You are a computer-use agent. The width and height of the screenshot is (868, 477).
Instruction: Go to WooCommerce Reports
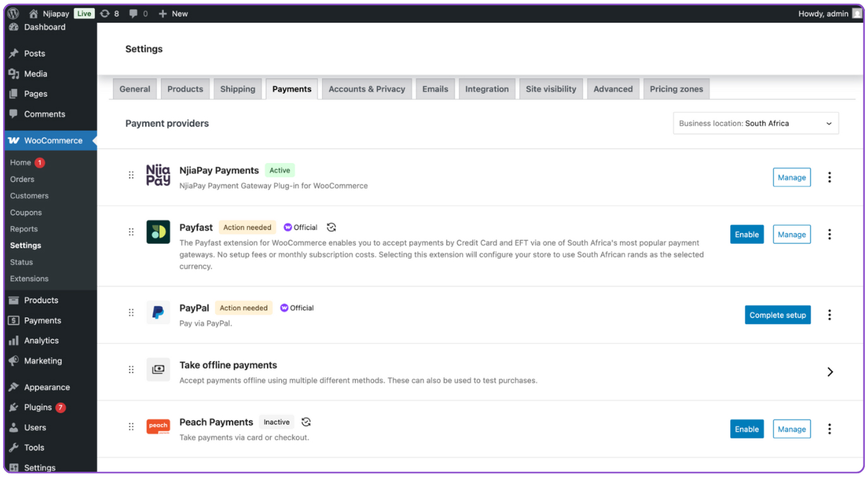[x=24, y=229]
